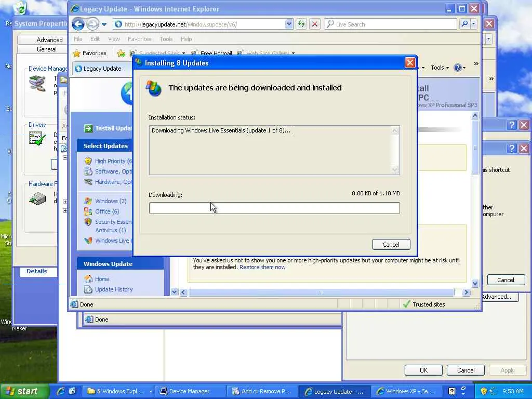Click the Device Manager icon in System Properties
Screen dimensions: 532x399
(x=37, y=84)
